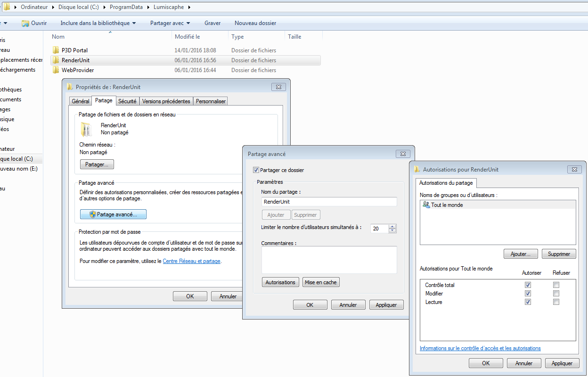Viewport: 588px width, 377px height.
Task: Open the Partager avec dropdown
Action: tap(170, 23)
